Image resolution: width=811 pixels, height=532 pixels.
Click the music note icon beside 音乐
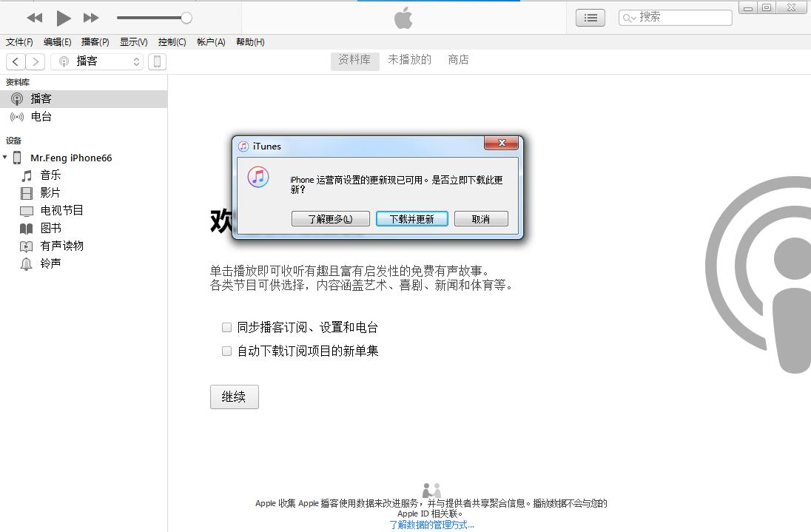pos(27,176)
